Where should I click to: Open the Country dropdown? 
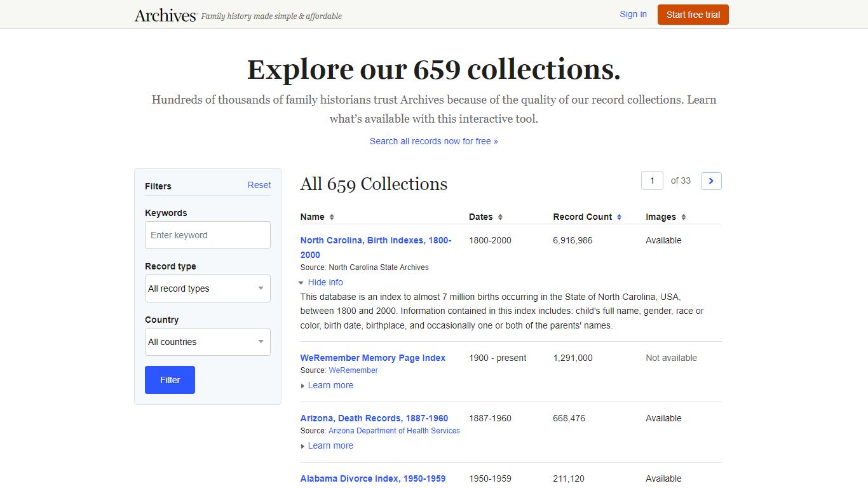tap(208, 342)
